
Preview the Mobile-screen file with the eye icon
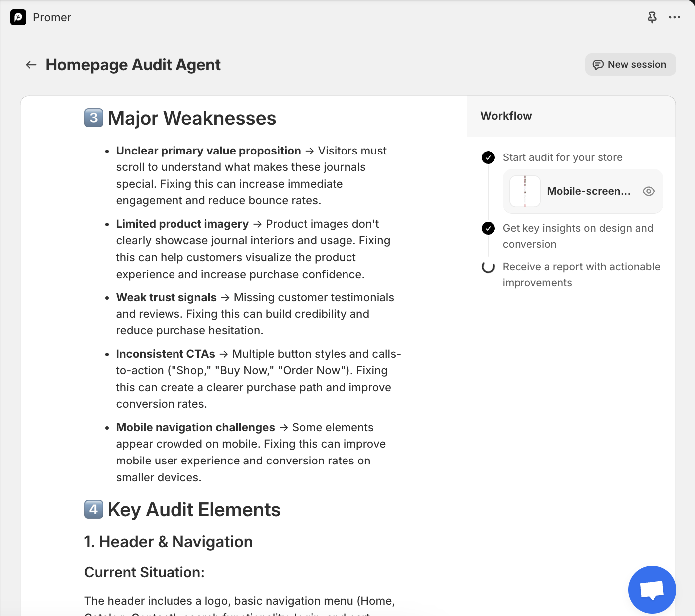pyautogui.click(x=648, y=191)
